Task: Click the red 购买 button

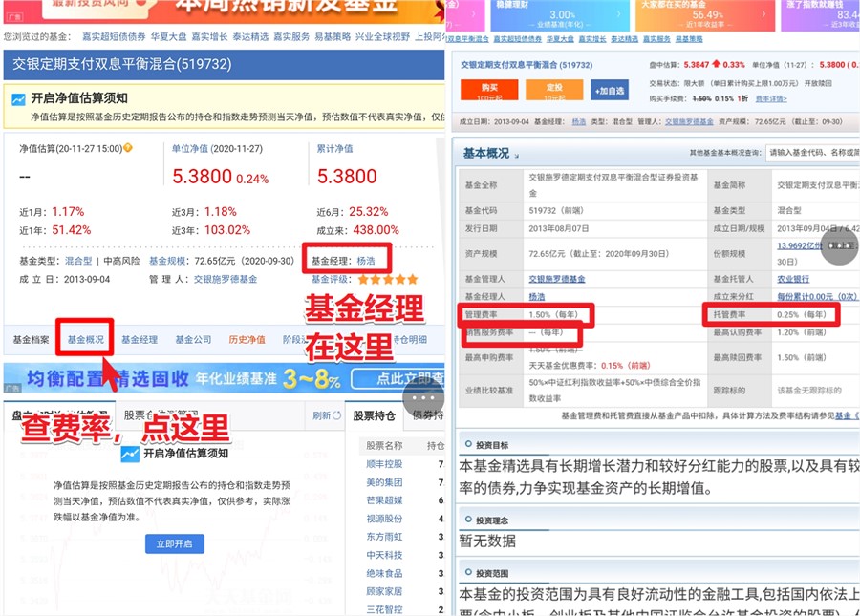Action: pos(489,90)
